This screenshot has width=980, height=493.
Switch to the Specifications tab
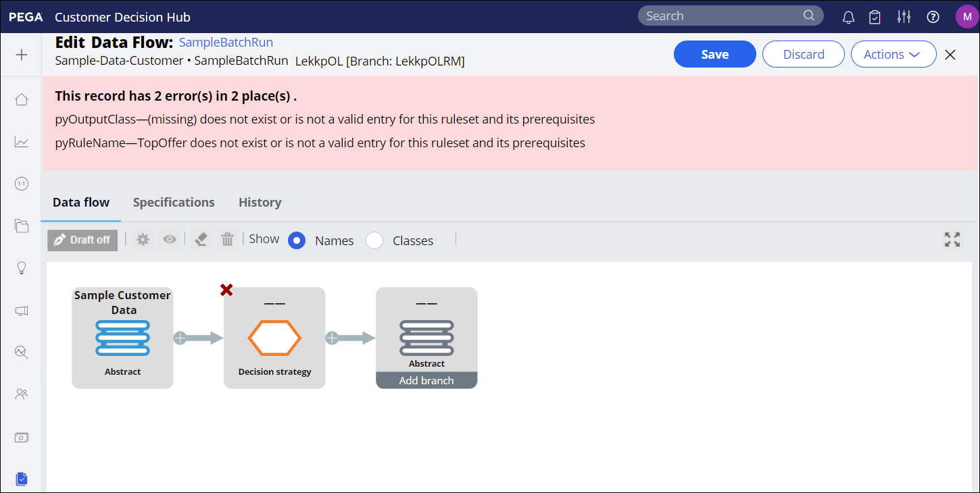coord(174,202)
